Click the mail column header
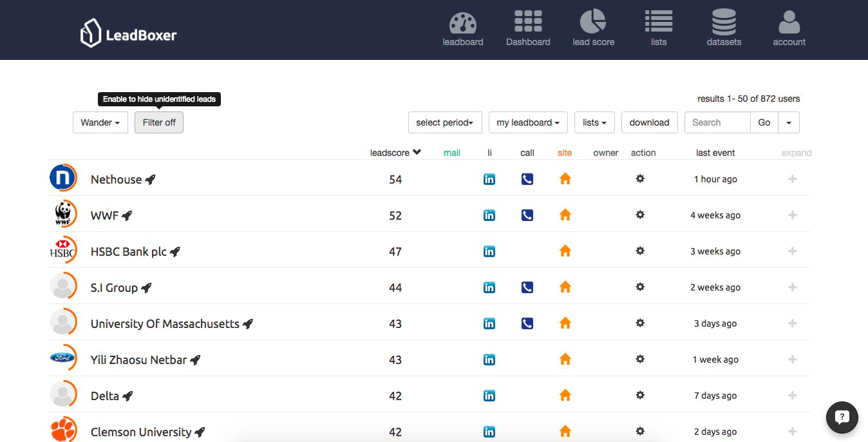This screenshot has width=868, height=442. 452,153
